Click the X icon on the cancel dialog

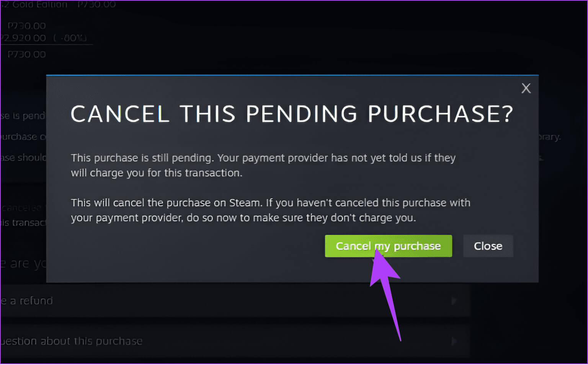pos(526,88)
